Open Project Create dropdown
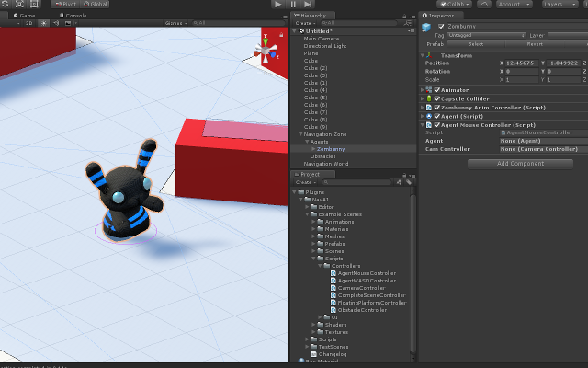This screenshot has height=368, width=588. (305, 182)
